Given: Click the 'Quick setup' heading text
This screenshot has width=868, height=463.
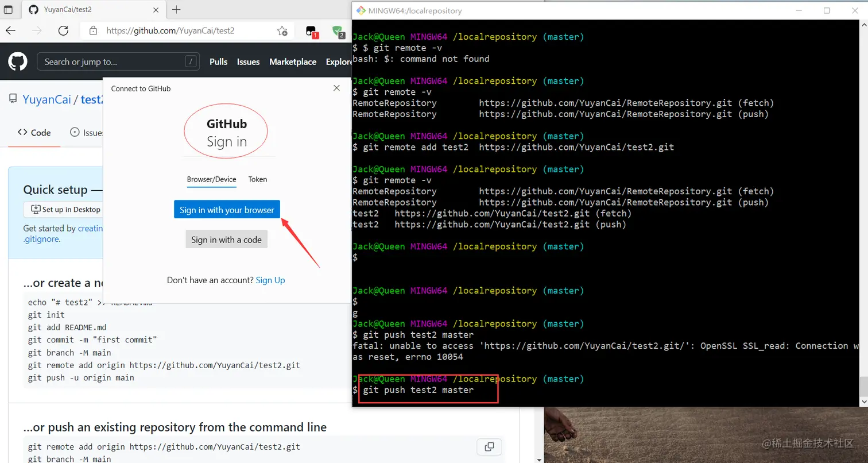Looking at the screenshot, I should (56, 190).
